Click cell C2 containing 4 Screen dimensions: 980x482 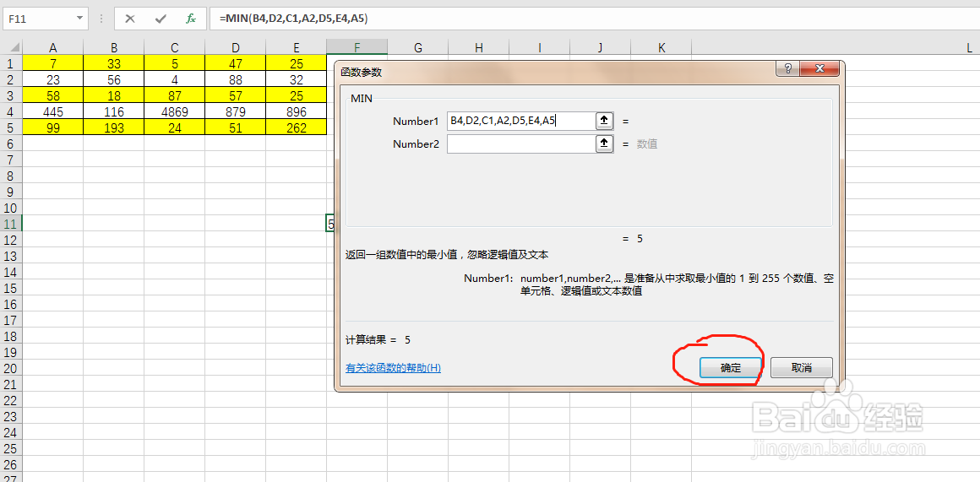174,80
